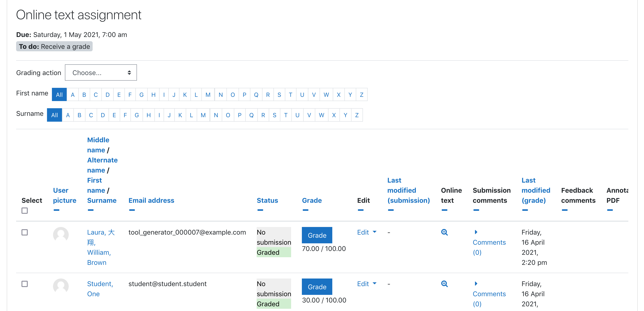This screenshot has height=311, width=644.
Task: Sort by Last modified (submission)
Action: tap(409, 190)
